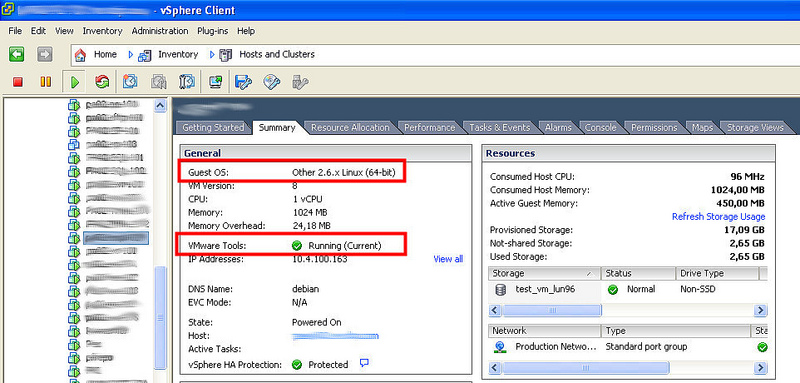
Task: Click Inventory in the breadcrumb
Action: [x=178, y=54]
